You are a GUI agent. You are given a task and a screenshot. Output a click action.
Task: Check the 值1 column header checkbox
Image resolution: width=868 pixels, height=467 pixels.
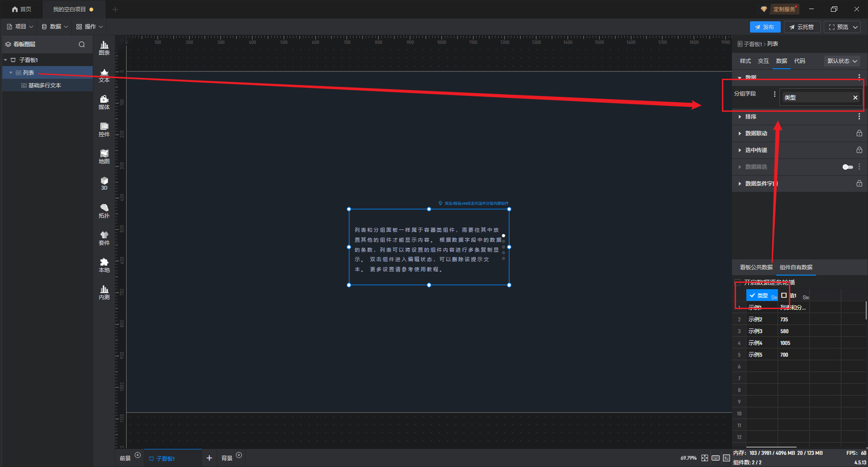pos(784,295)
